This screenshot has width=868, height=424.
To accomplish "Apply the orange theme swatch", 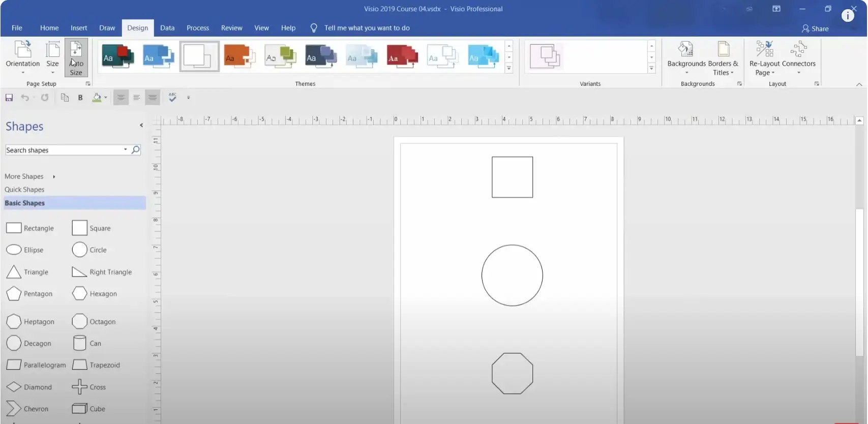I will pyautogui.click(x=240, y=56).
